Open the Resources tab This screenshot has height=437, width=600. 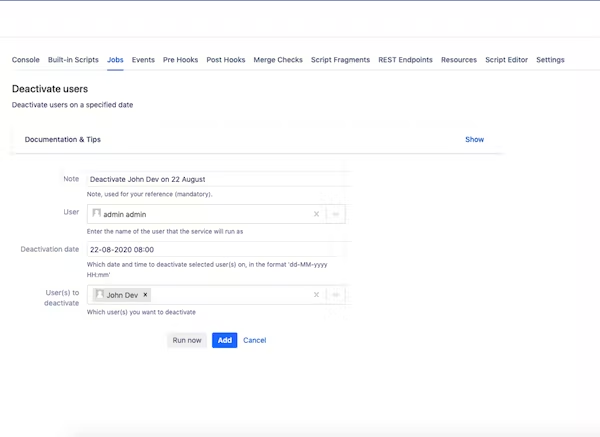(459, 60)
